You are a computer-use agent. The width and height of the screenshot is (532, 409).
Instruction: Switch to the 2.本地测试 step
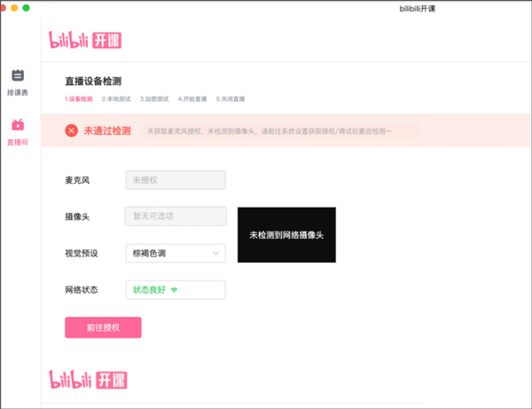click(x=116, y=99)
